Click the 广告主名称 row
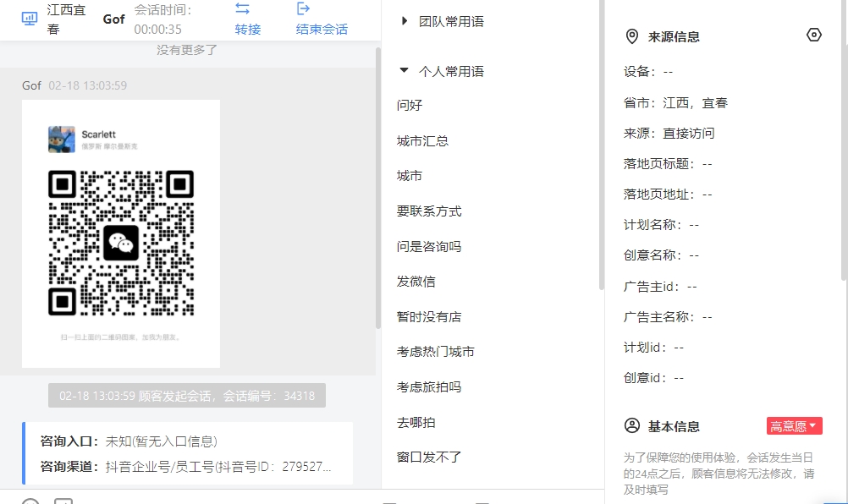Screen dimensions: 848x504 [668, 316]
